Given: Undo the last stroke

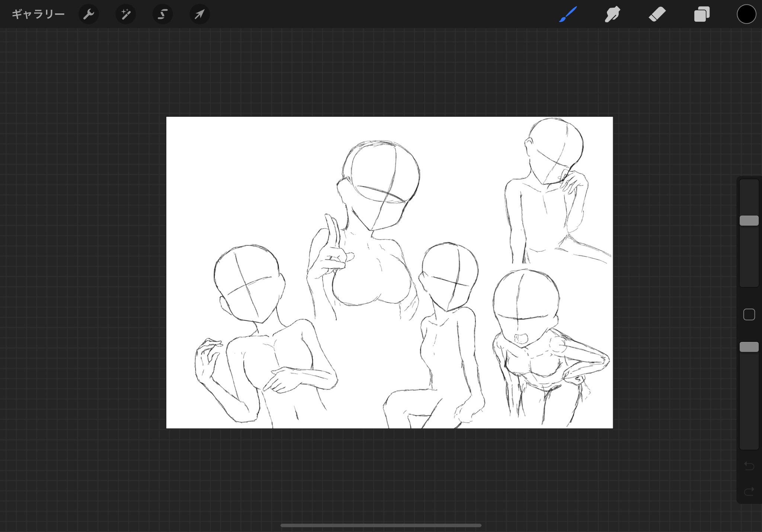Looking at the screenshot, I should [x=749, y=466].
